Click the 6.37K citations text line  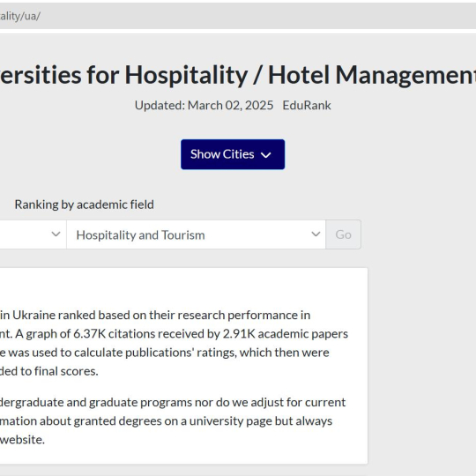point(174,333)
